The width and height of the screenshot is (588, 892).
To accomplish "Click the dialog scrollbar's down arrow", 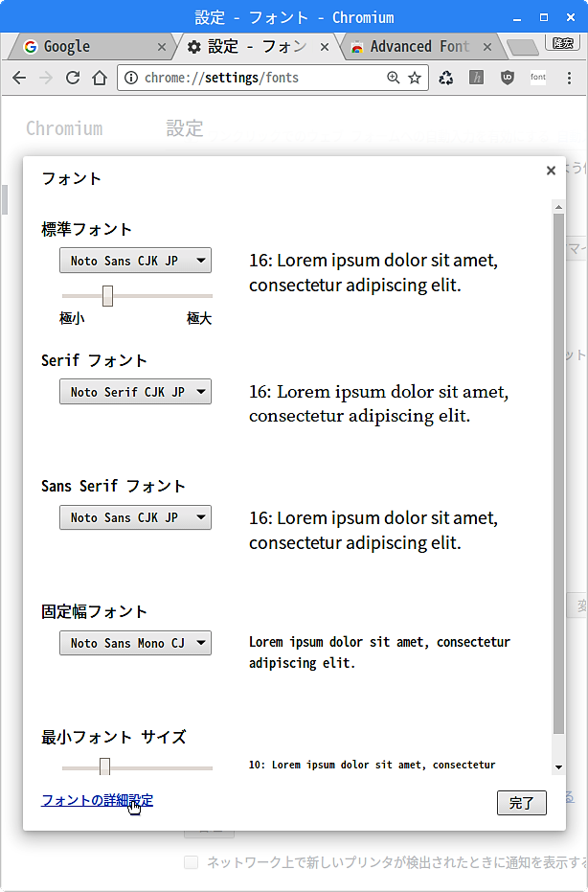I will click(x=558, y=767).
